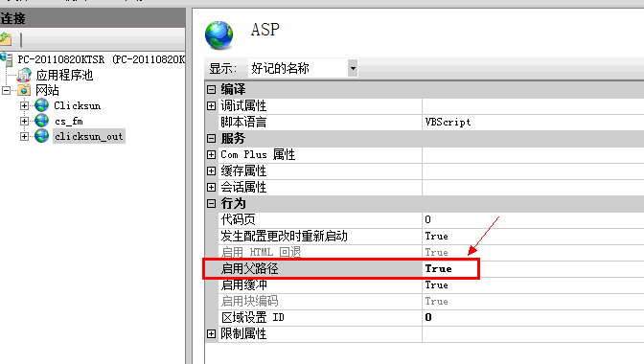Click the 网站 sites folder icon
The image size is (644, 364).
coord(24,90)
